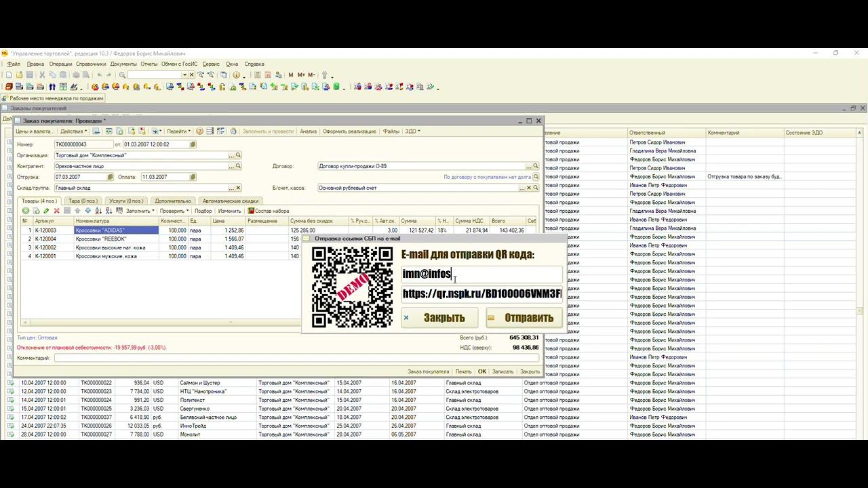The width and height of the screenshot is (868, 488).
Task: Open the Действия dropdown in order window
Action: tap(74, 131)
